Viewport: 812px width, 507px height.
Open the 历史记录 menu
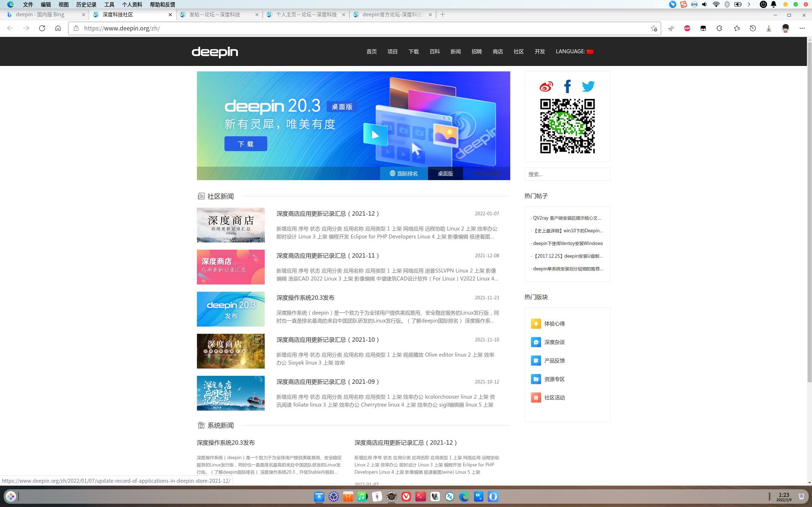pos(86,4)
